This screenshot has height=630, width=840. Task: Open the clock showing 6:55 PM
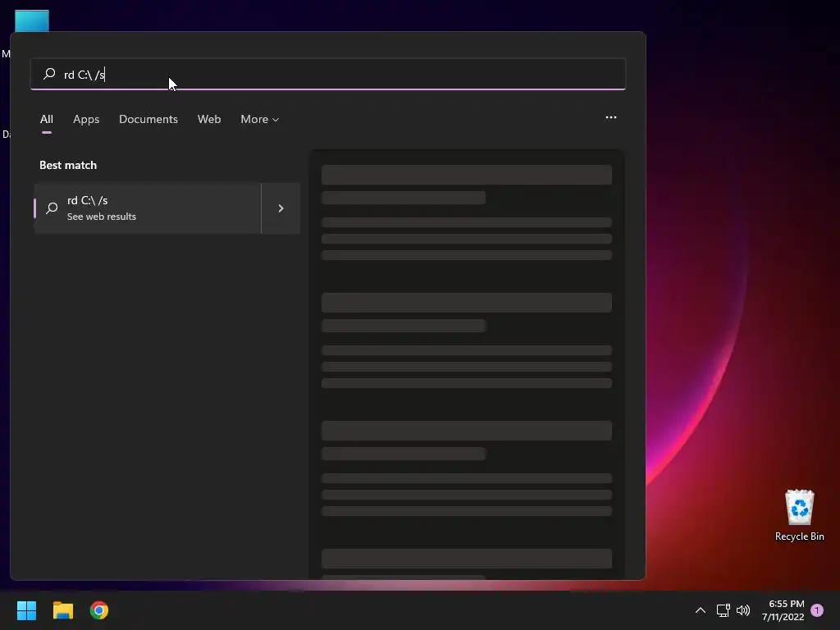[783, 610]
